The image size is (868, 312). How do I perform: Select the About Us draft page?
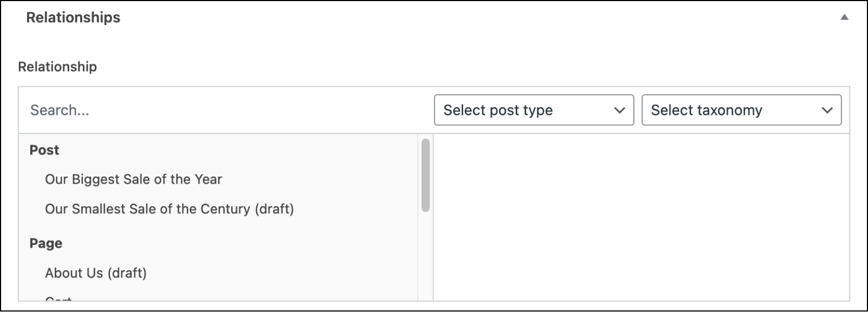(95, 273)
